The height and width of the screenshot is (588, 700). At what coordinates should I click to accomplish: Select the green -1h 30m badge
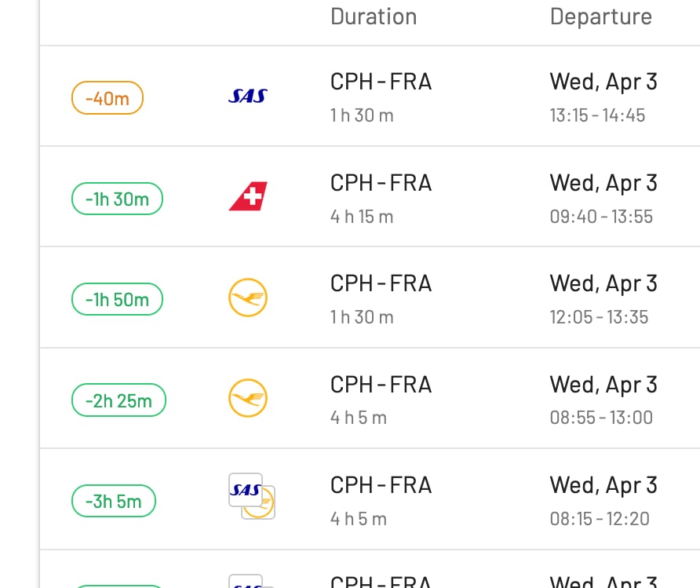tap(116, 199)
